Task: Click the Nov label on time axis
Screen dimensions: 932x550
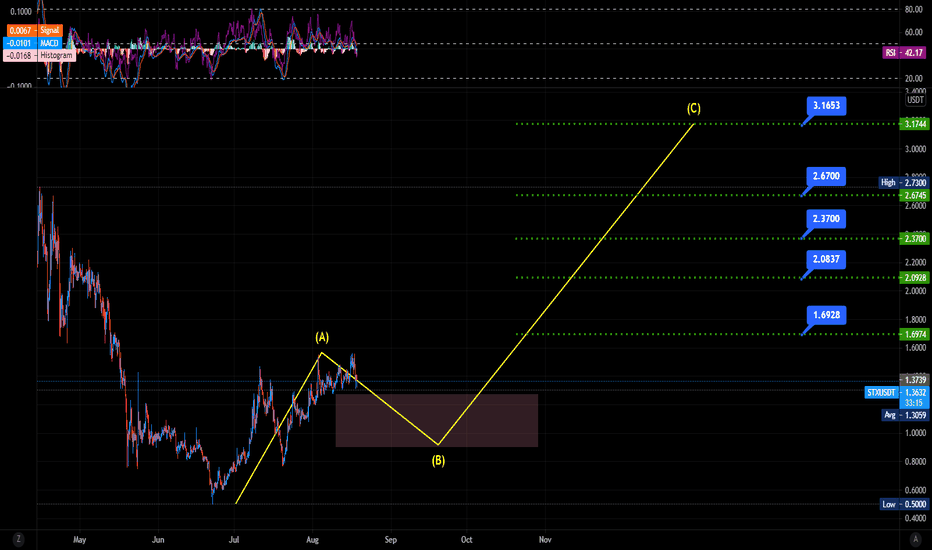Action: point(545,540)
